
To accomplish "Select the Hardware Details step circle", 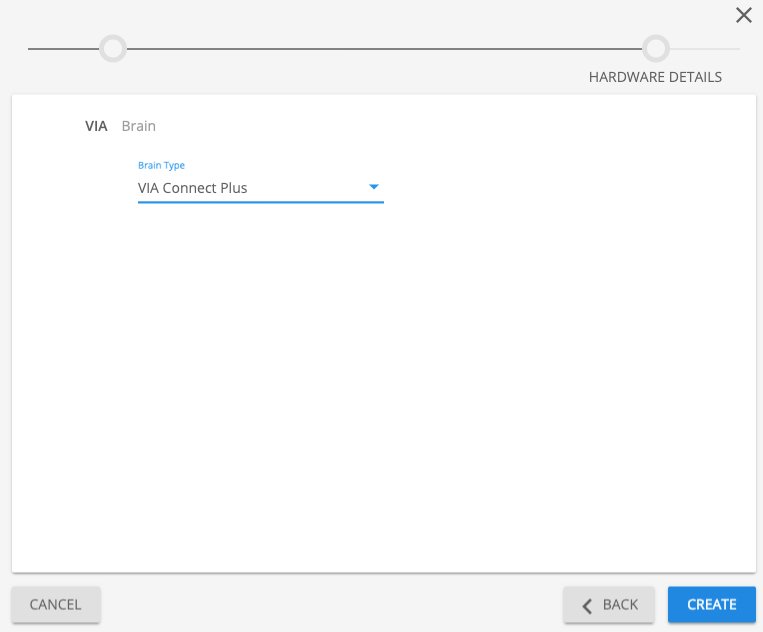I will point(656,49).
